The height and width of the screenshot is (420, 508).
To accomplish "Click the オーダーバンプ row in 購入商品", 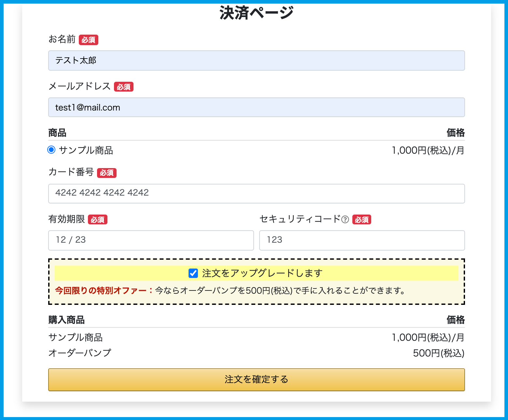I will [x=80, y=353].
